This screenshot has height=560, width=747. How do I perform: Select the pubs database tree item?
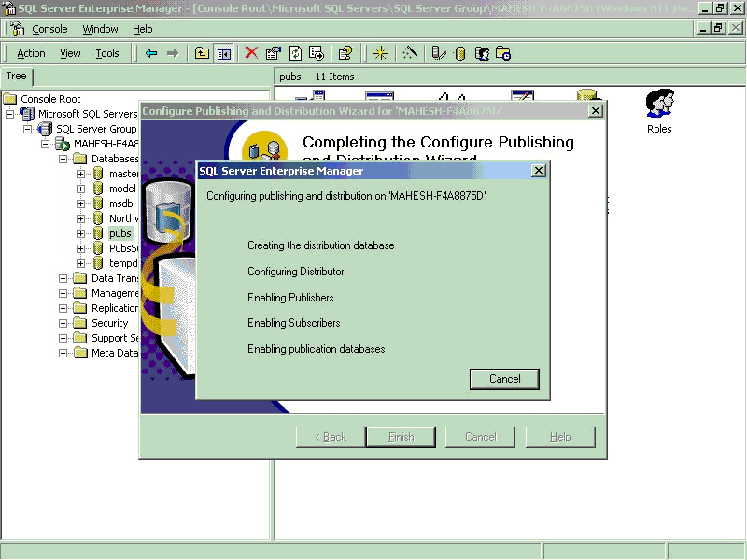click(x=120, y=233)
